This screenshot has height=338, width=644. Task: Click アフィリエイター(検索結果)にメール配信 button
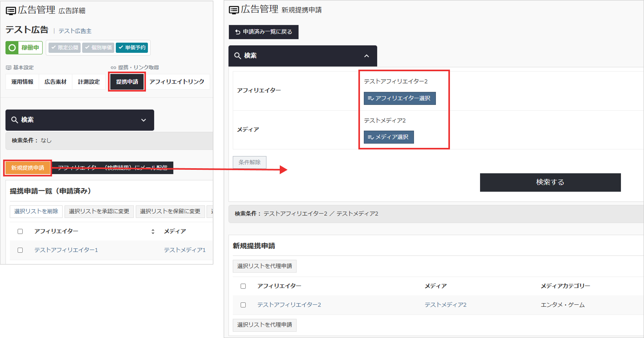(113, 168)
